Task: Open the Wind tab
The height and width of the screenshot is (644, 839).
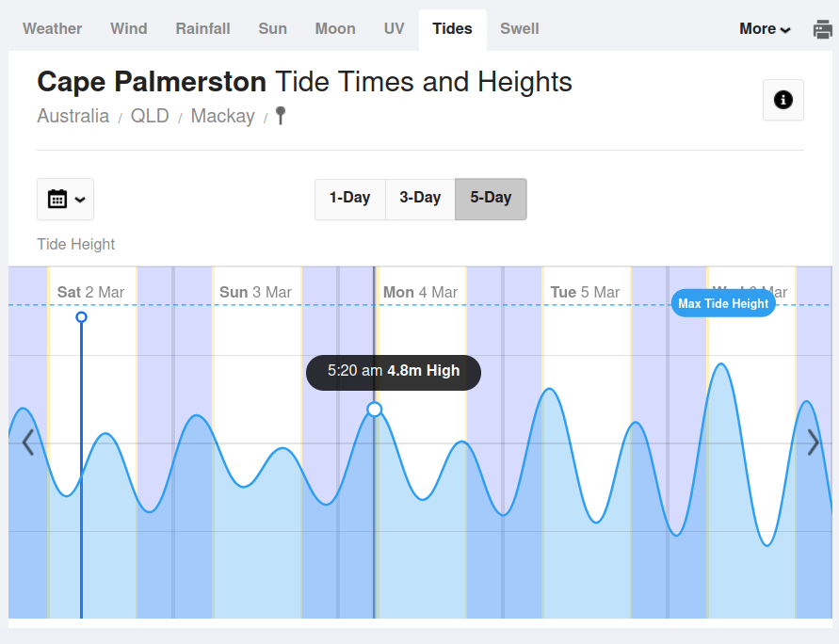Action: 129,29
